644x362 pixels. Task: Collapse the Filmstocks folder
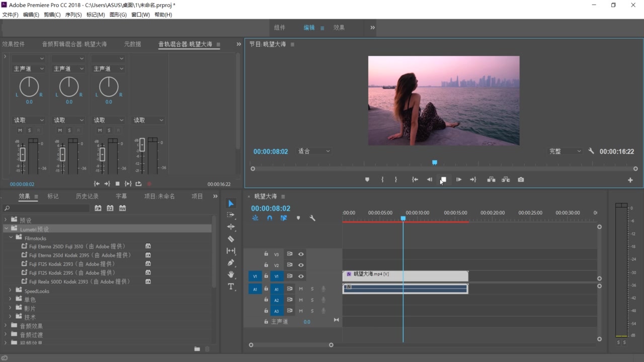pyautogui.click(x=11, y=237)
